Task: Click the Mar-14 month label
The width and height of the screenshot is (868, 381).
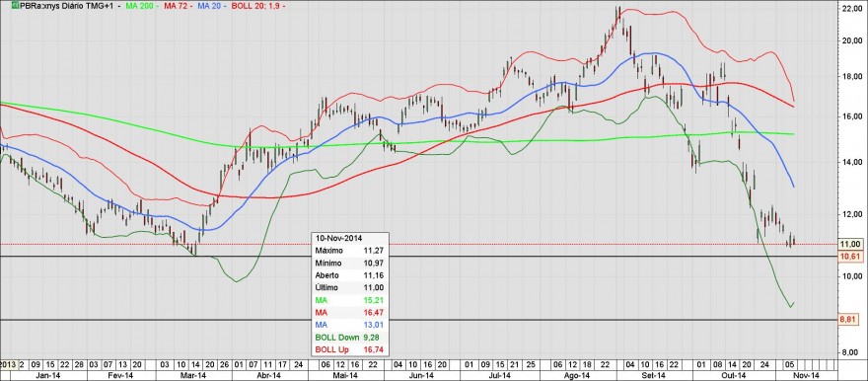Action: [x=193, y=375]
